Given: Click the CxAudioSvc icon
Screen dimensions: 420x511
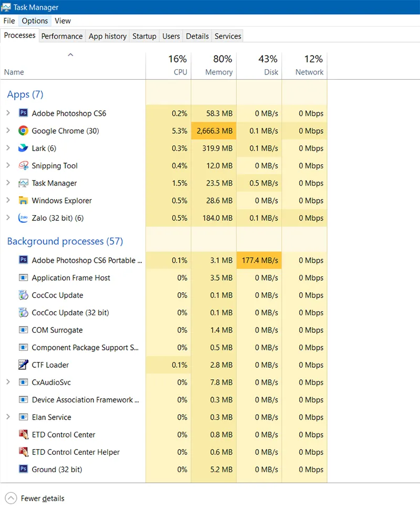Looking at the screenshot, I should 23,382.
